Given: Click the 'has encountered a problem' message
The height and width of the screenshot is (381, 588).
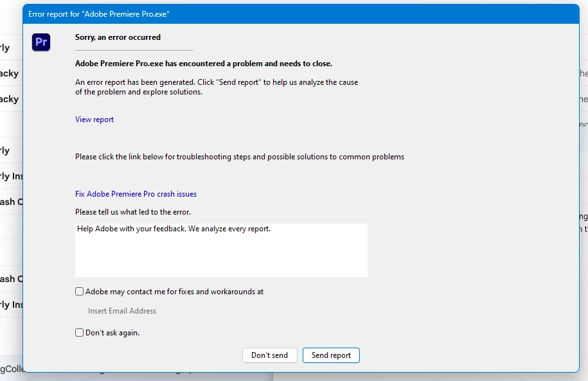Looking at the screenshot, I should pos(204,64).
